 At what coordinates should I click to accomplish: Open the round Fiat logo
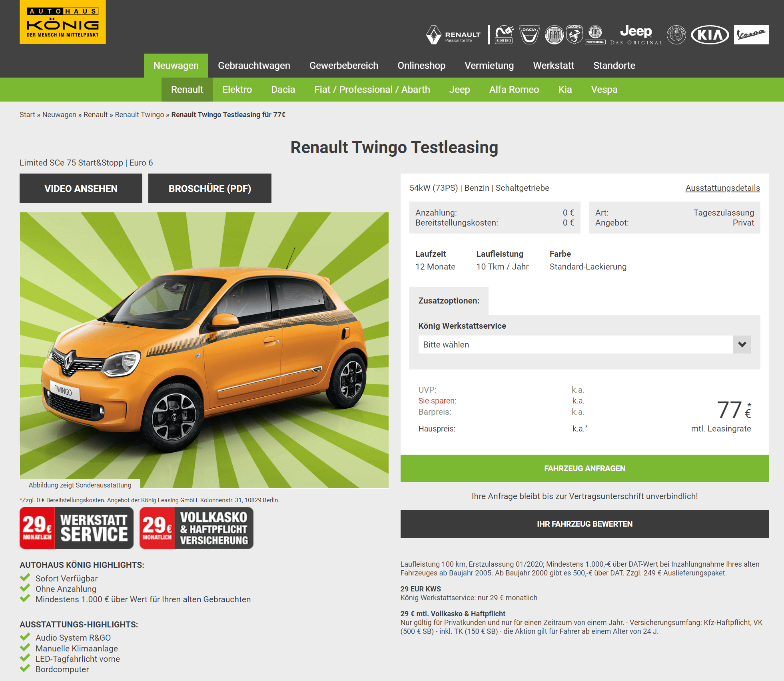[x=554, y=35]
